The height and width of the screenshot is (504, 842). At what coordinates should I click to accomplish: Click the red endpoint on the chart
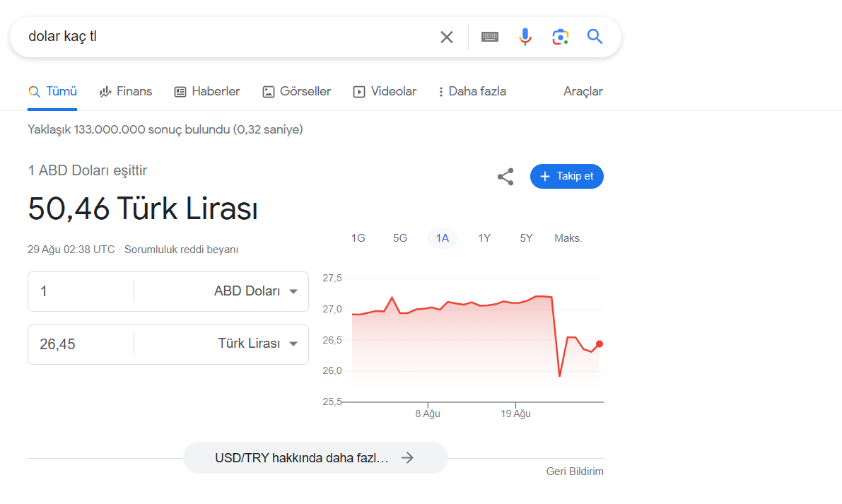click(x=600, y=344)
